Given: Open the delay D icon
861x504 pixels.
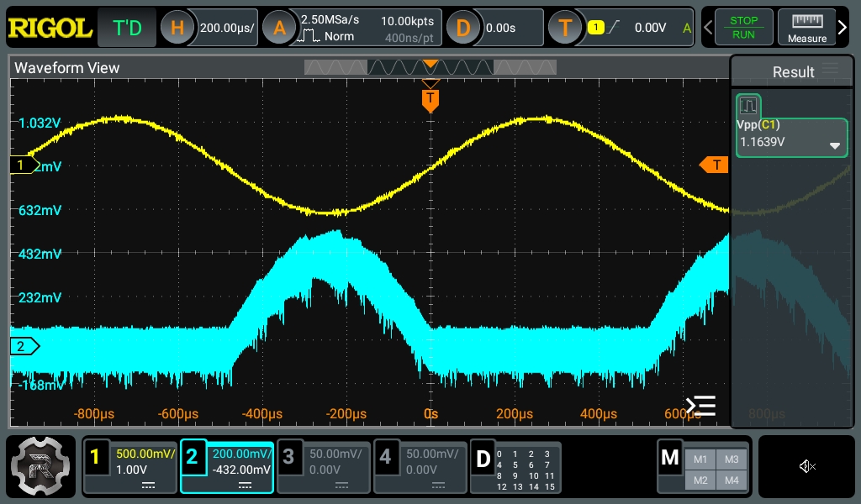Looking at the screenshot, I should click(463, 28).
